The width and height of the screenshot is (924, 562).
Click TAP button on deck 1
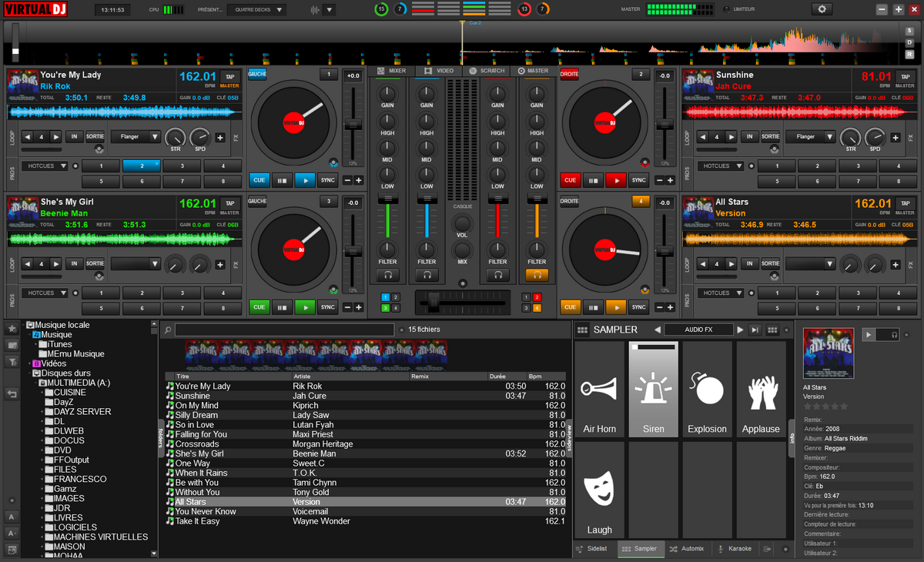pyautogui.click(x=229, y=76)
